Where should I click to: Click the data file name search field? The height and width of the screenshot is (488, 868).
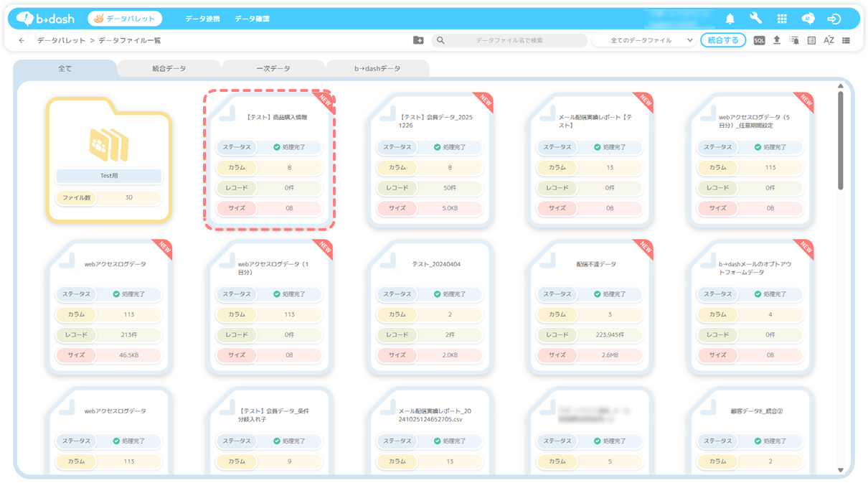[x=509, y=41]
